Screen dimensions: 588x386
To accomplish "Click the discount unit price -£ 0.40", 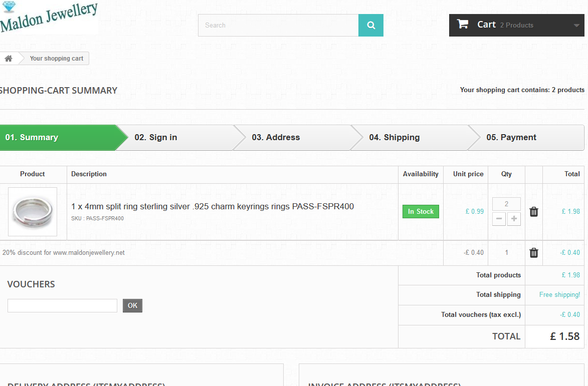I will [x=474, y=253].
